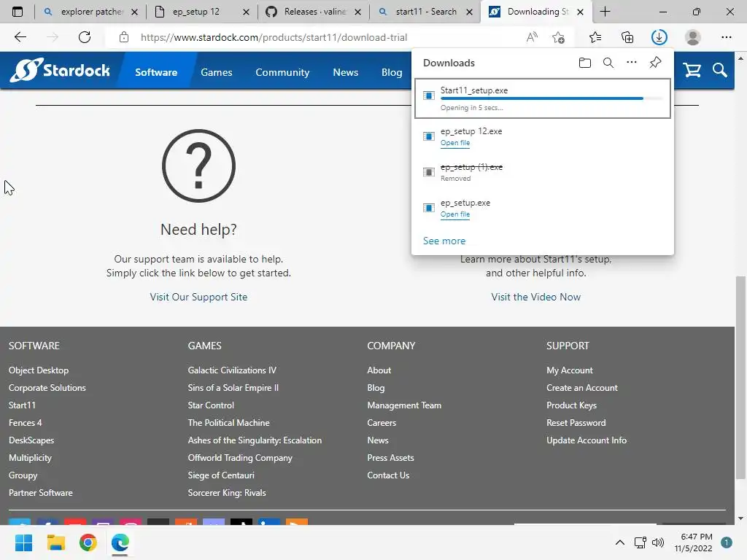The image size is (747, 560).
Task: Open Reset Password footer link
Action: coord(576,423)
